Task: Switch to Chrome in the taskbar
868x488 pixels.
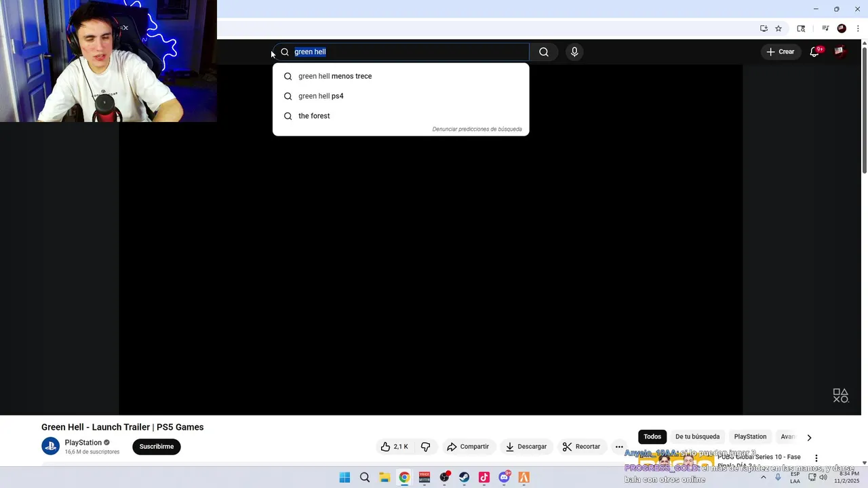Action: (404, 477)
